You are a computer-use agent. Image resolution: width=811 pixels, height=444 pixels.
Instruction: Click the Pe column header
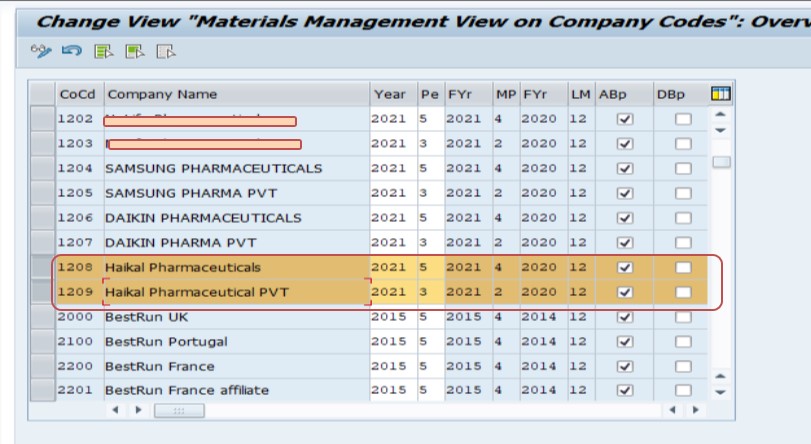pyautogui.click(x=431, y=94)
